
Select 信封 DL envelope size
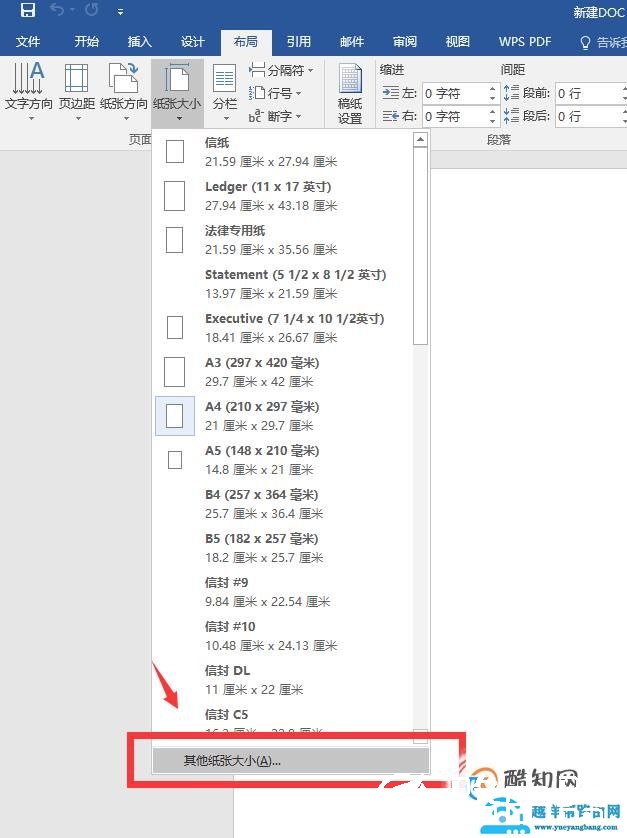click(x=282, y=679)
